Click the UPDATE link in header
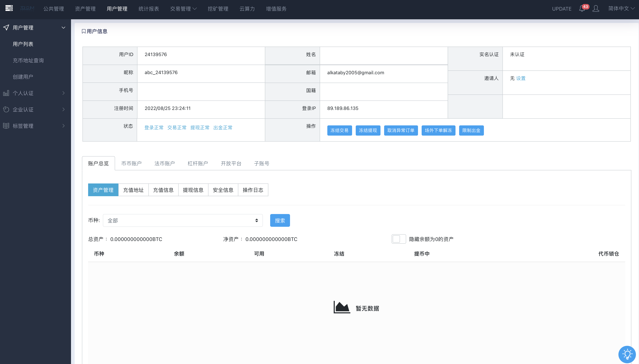This screenshot has width=639, height=364. point(561,9)
